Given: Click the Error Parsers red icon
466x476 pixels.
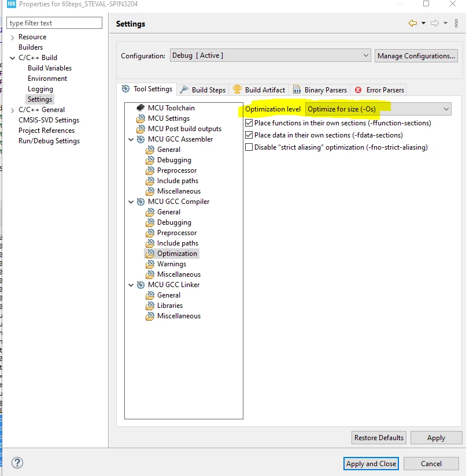Looking at the screenshot, I should 358,90.
